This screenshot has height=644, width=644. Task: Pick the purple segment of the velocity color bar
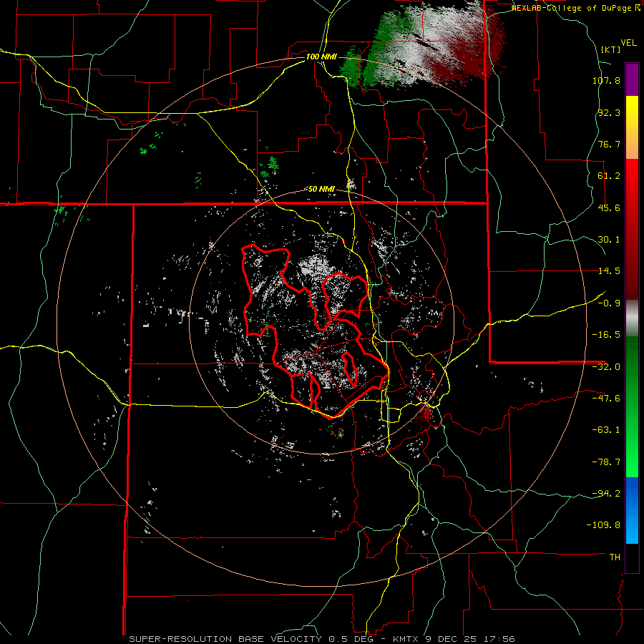(632, 79)
